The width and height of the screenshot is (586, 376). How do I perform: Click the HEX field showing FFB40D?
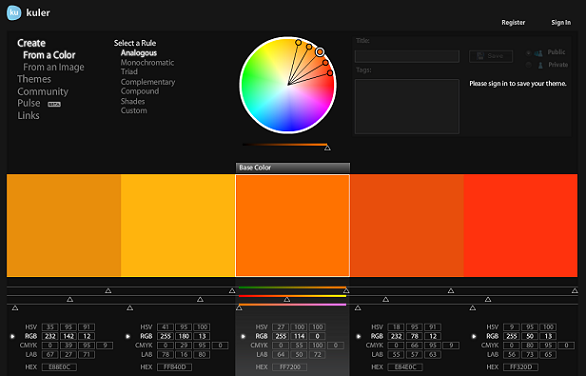(x=175, y=367)
